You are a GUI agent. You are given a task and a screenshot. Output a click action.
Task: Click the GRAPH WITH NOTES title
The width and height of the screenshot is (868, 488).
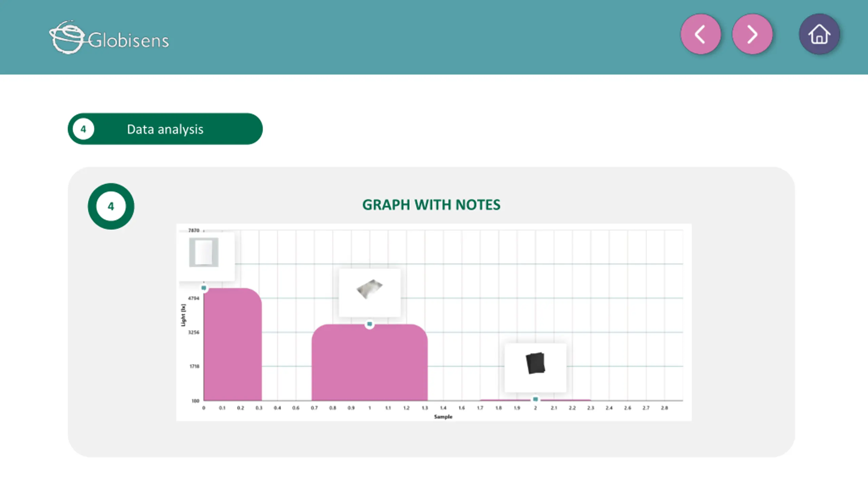431,205
